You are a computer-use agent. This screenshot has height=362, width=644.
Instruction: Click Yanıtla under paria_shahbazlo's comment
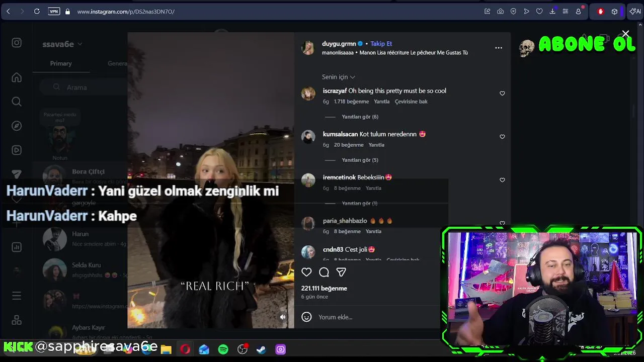point(373,231)
